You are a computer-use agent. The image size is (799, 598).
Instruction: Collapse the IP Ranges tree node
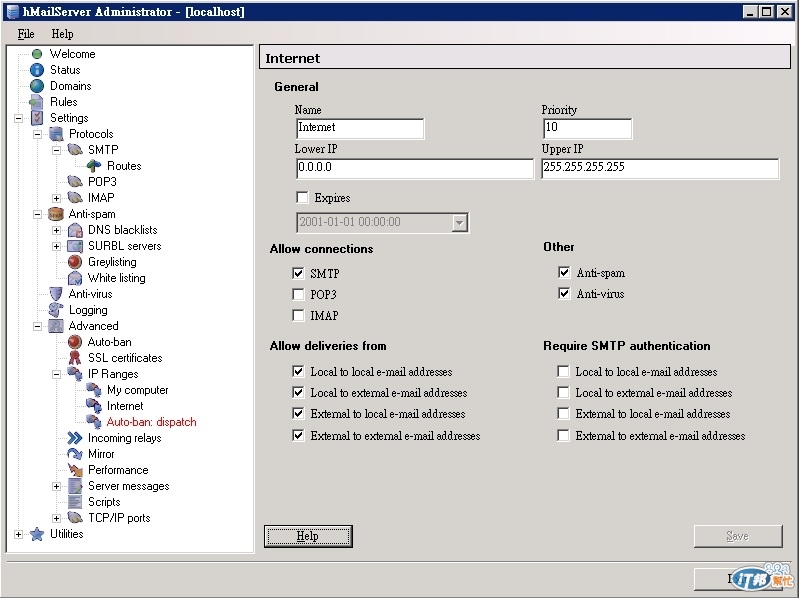pos(57,374)
